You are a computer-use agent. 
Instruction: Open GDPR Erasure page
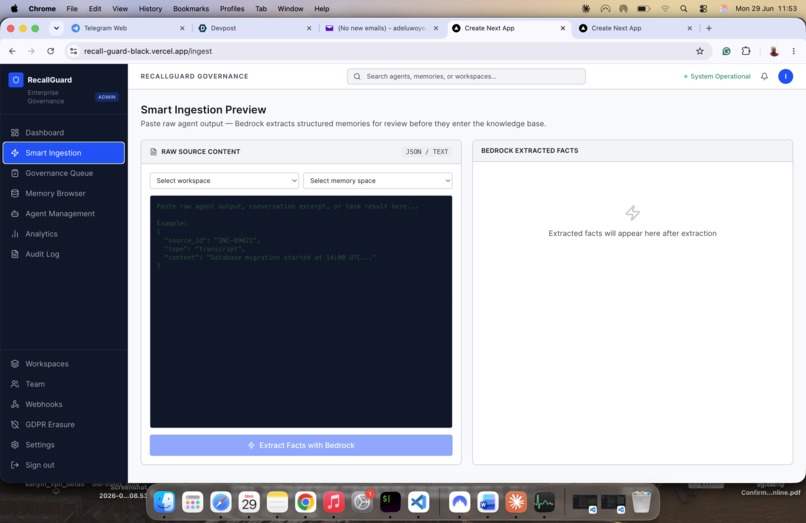coord(64,424)
